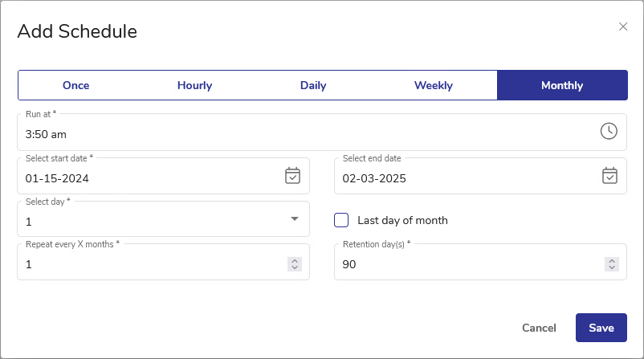Open the time picker clock icon

pyautogui.click(x=609, y=131)
